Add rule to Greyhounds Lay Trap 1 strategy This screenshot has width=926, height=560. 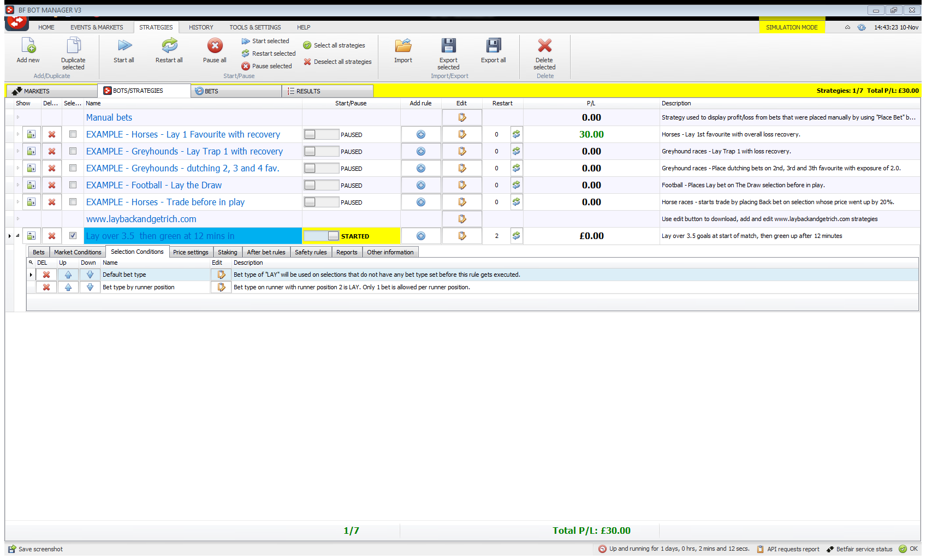pos(421,151)
